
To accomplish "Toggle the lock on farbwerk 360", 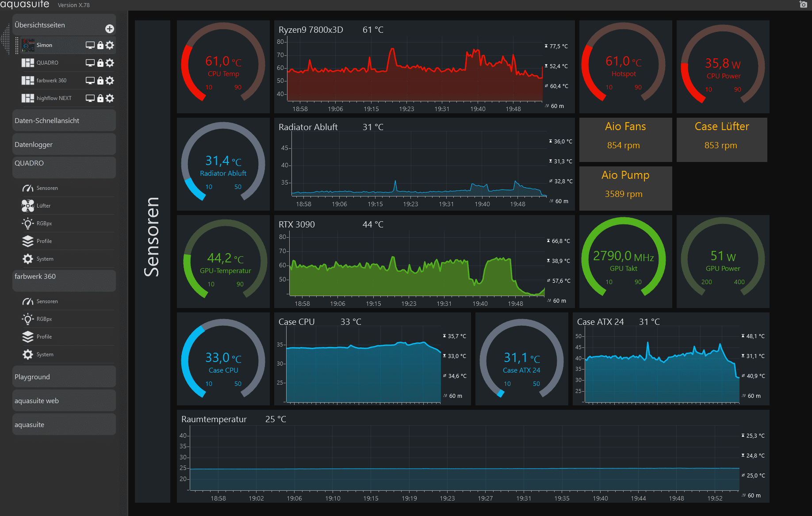I will pos(100,81).
